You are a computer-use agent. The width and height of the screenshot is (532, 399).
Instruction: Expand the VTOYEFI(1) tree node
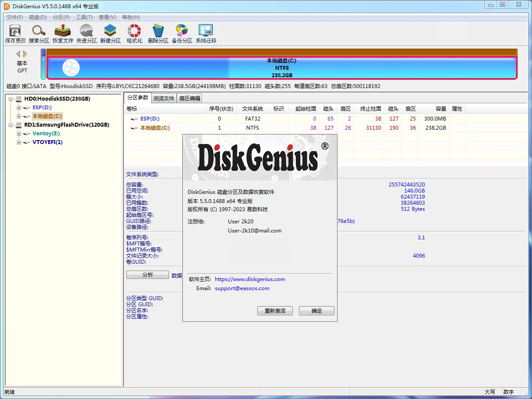tap(19, 142)
